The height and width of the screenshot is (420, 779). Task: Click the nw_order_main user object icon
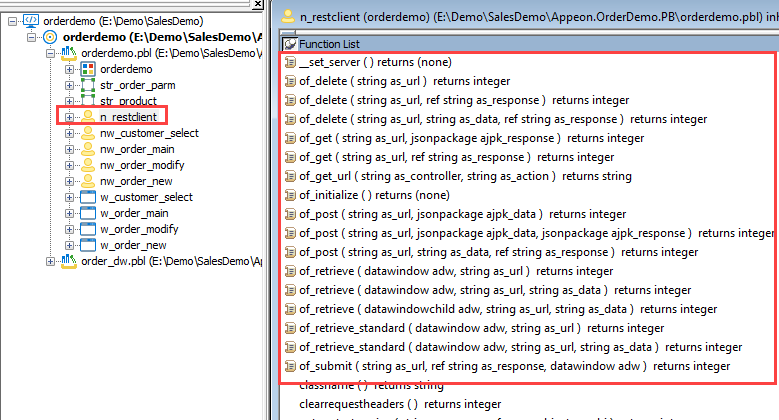tap(88, 149)
